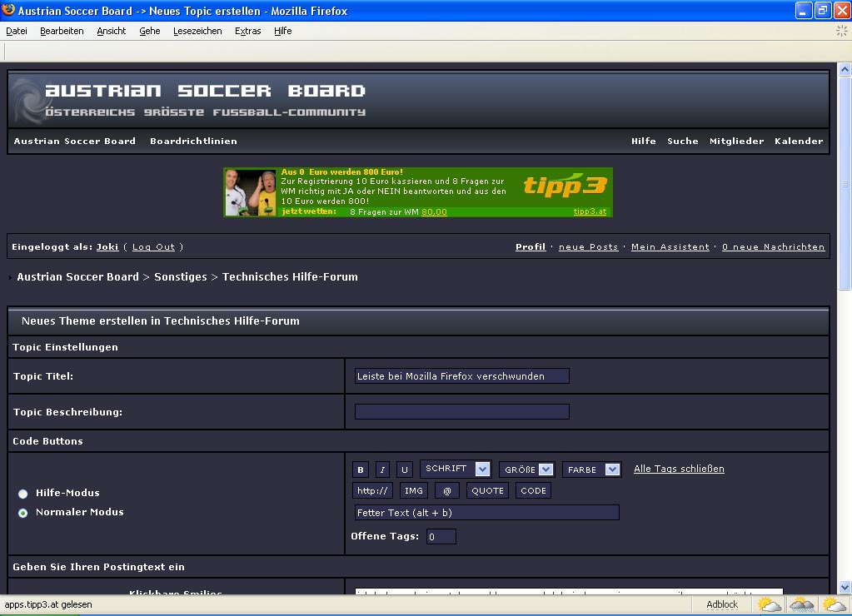Click the Alle Tags schließen link

(679, 469)
